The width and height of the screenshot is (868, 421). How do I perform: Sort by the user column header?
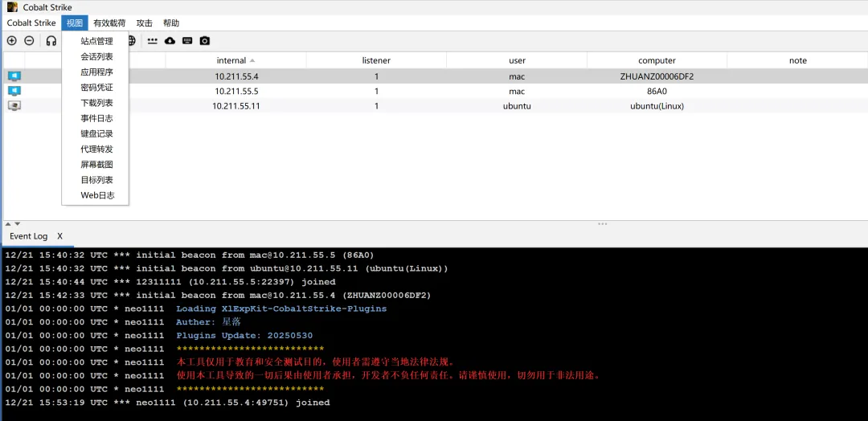click(x=517, y=61)
